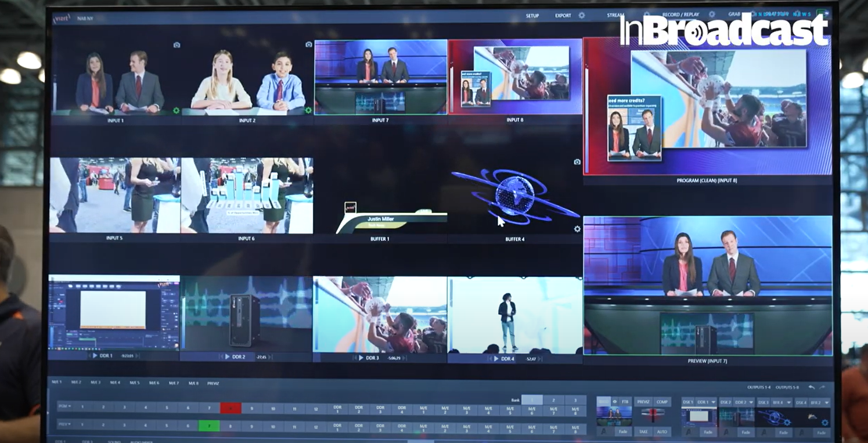Viewport: 868px width, 443px height.
Task: Open the gear settings on Input 1 monitor
Action: coord(176,110)
